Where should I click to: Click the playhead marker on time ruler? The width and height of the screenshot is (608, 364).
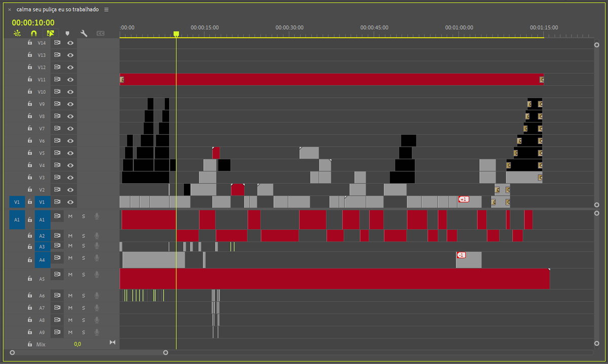pos(176,34)
